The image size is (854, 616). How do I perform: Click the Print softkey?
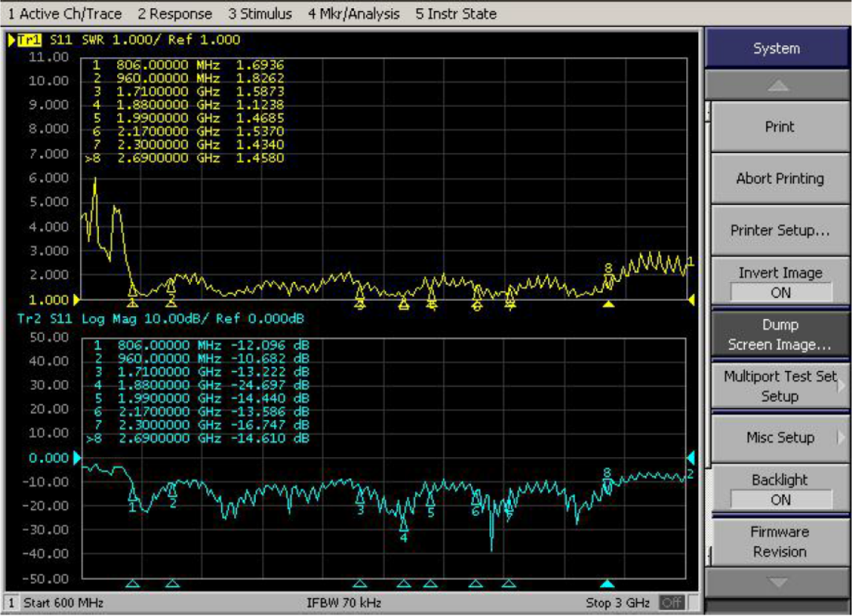(x=779, y=127)
